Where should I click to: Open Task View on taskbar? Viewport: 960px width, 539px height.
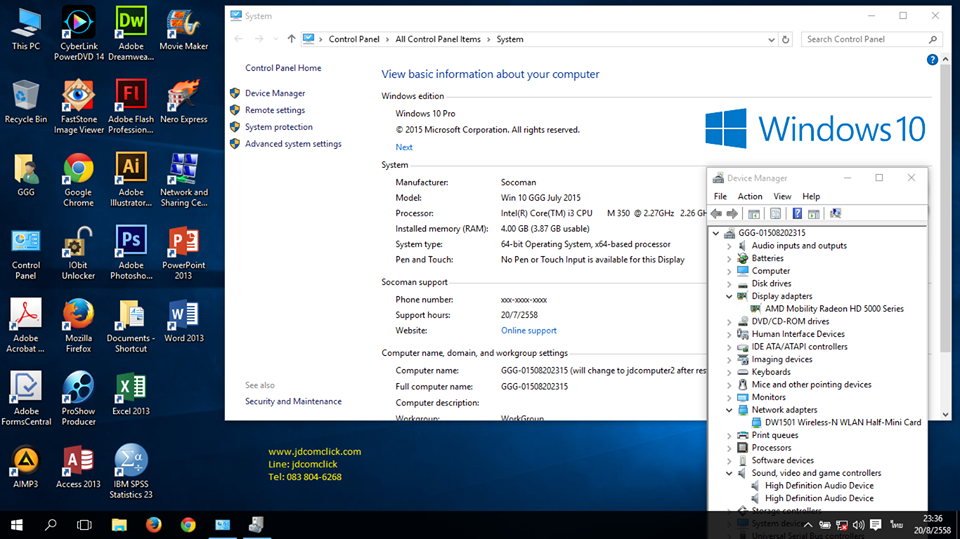[84, 525]
